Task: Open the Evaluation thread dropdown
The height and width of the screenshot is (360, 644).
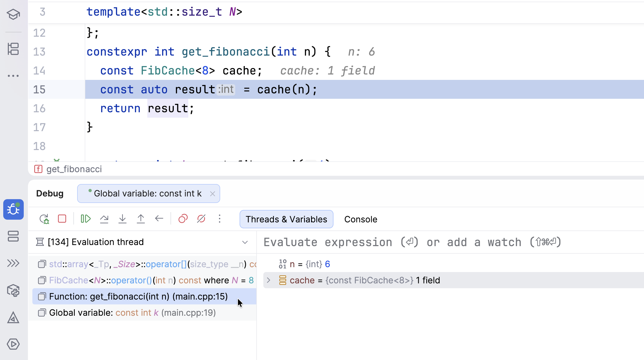Action: 245,242
